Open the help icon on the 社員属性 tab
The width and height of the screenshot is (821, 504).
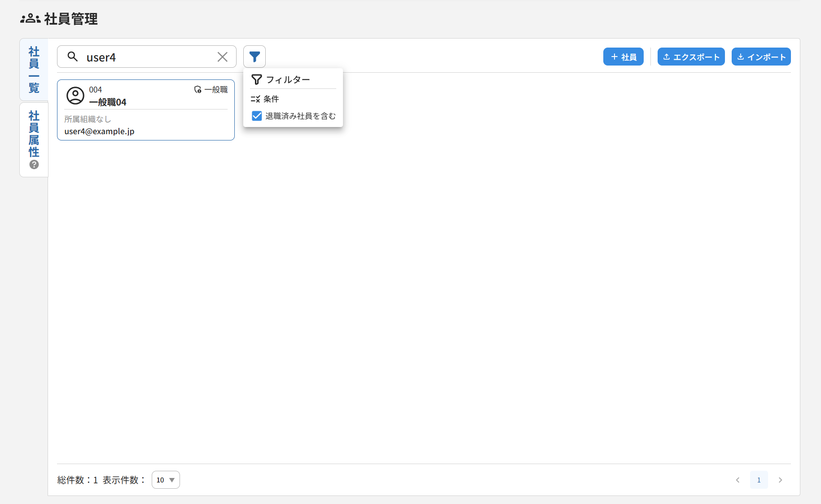(x=34, y=165)
